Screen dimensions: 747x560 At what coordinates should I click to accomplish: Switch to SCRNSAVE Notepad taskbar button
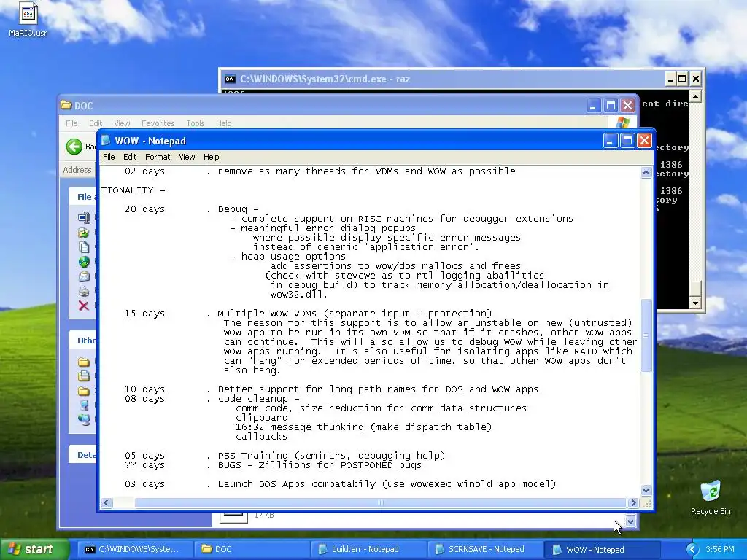click(x=486, y=549)
